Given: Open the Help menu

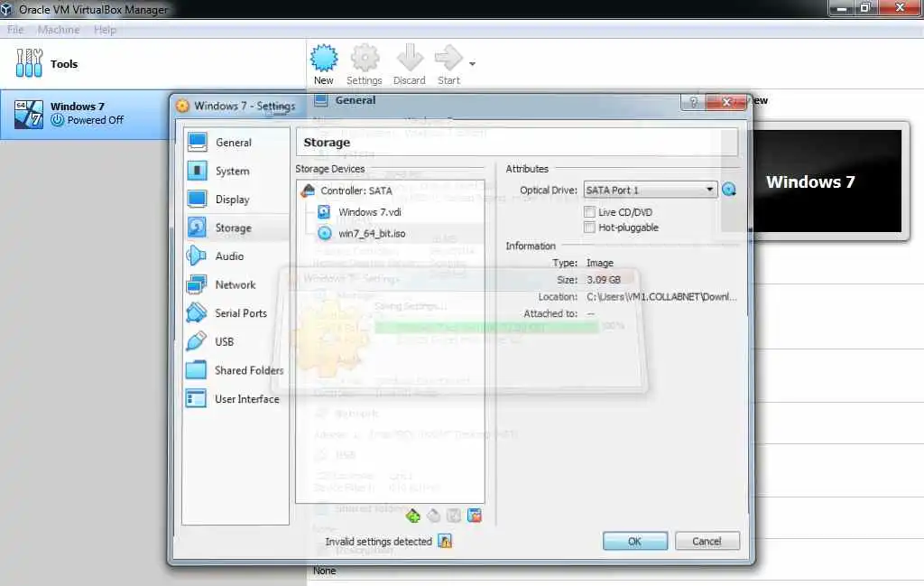Looking at the screenshot, I should tap(105, 30).
